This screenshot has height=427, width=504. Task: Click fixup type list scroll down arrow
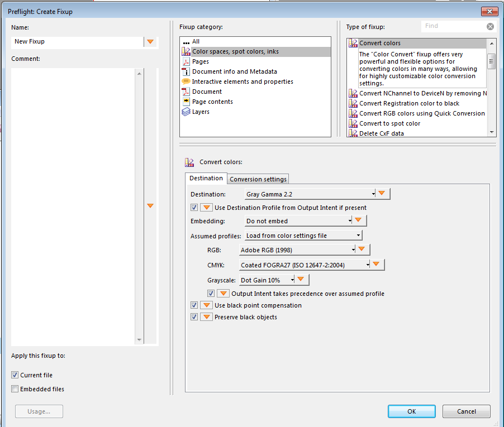pos(492,132)
